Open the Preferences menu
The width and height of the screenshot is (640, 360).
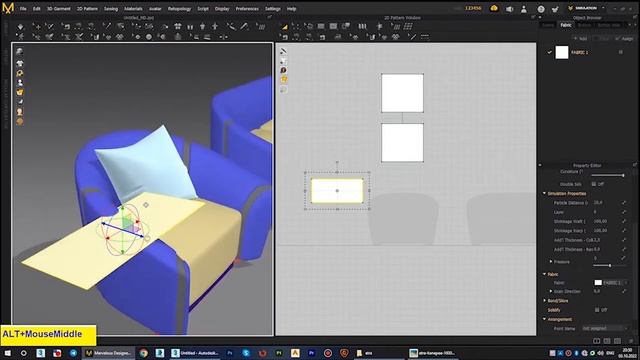pos(247,9)
